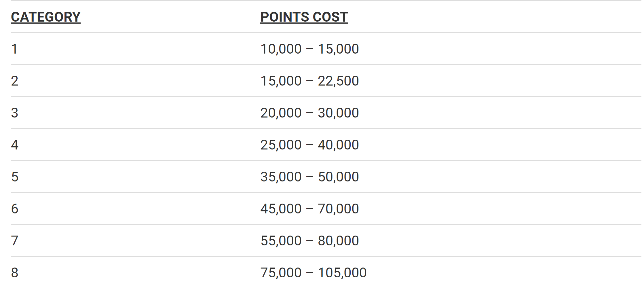Click the 22,500 upper bound in row 2
The height and width of the screenshot is (288, 644).
[x=339, y=81]
